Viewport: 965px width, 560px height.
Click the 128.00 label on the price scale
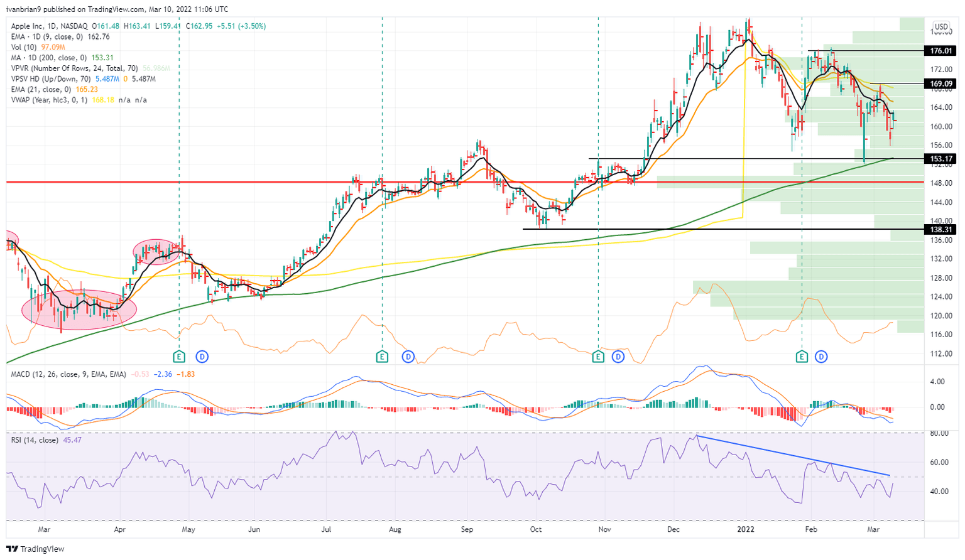pyautogui.click(x=940, y=278)
